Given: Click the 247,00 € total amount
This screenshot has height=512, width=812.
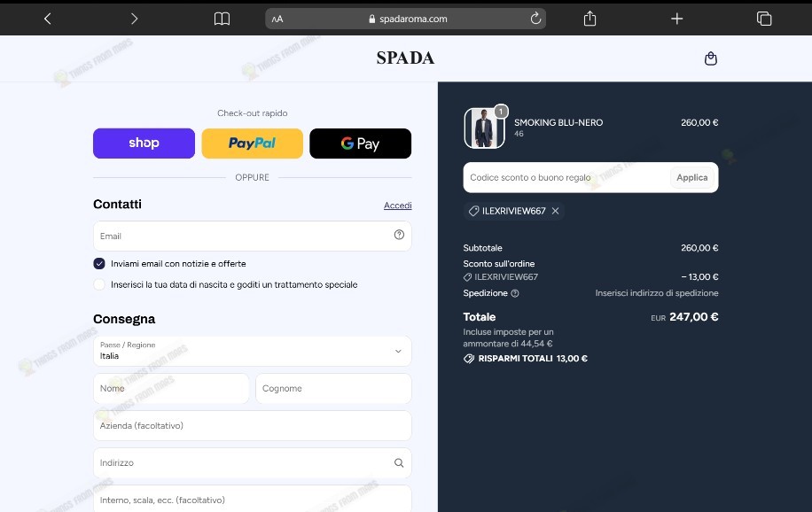Looking at the screenshot, I should point(693,317).
